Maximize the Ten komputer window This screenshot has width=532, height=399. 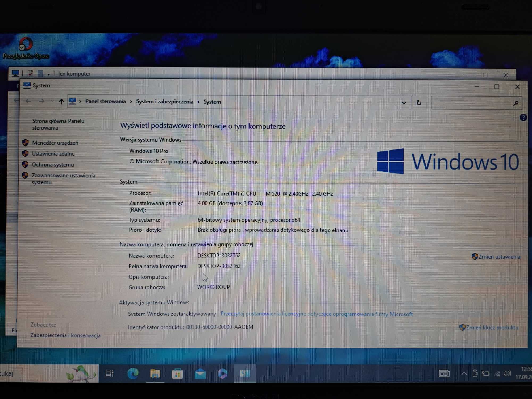click(485, 75)
